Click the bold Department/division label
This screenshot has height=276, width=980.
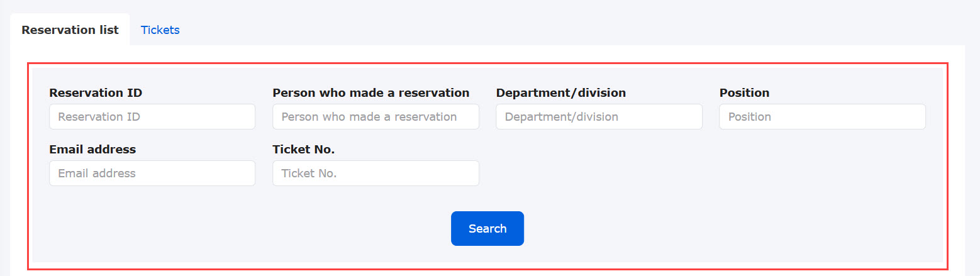[x=561, y=93]
